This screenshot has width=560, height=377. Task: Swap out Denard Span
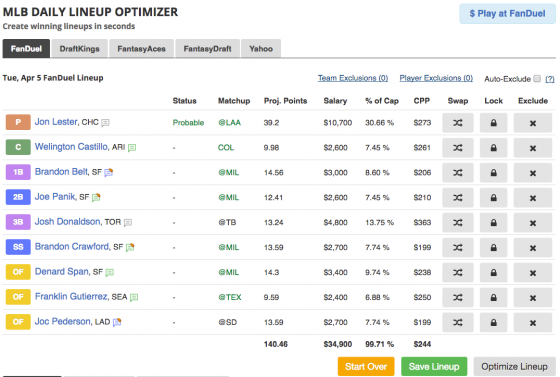coord(458,273)
